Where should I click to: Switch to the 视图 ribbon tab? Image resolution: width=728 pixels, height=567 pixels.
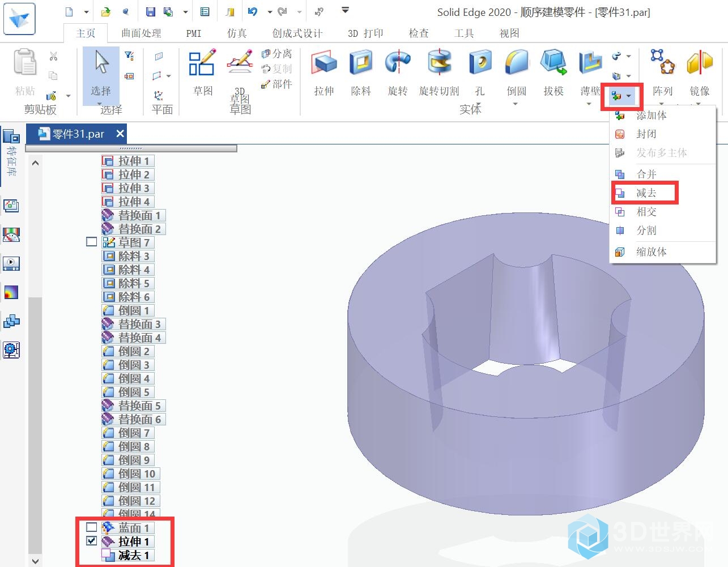click(x=509, y=33)
